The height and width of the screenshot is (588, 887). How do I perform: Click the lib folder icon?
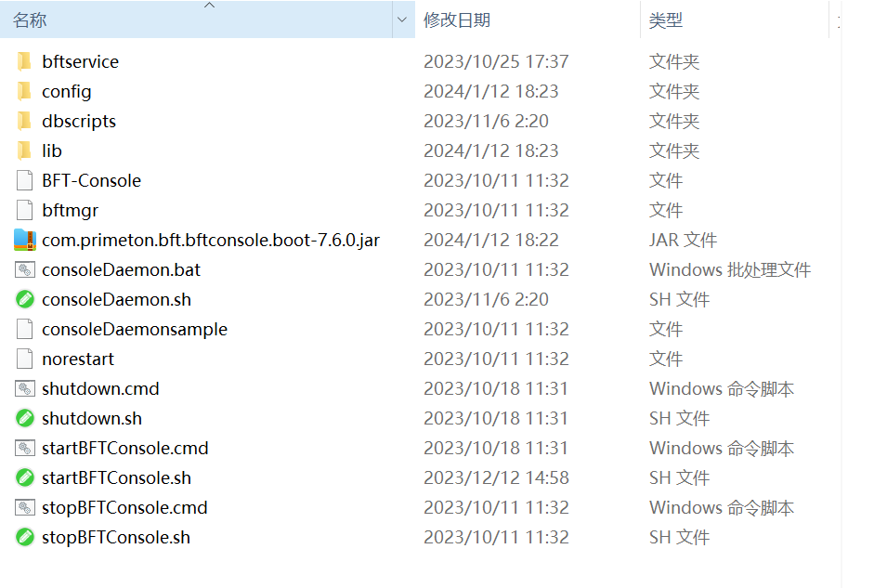tap(24, 150)
